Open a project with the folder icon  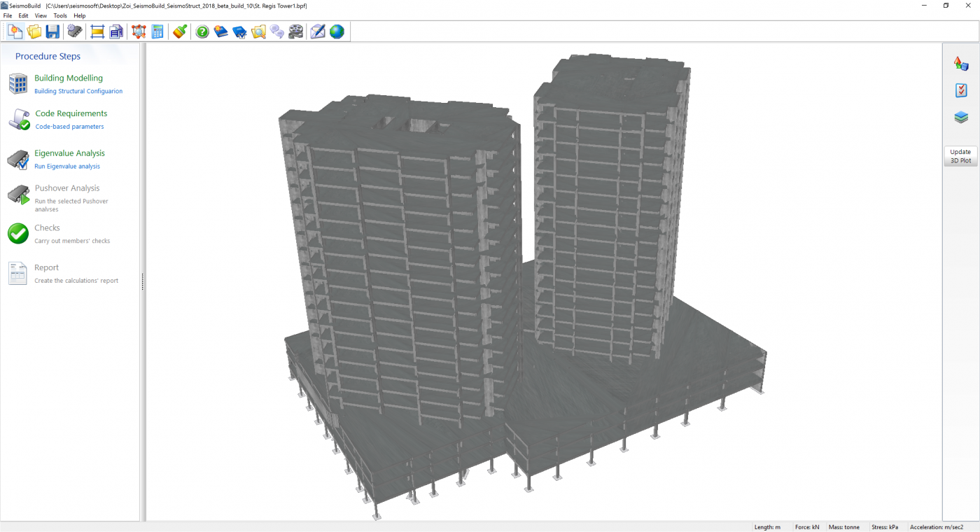[34, 31]
